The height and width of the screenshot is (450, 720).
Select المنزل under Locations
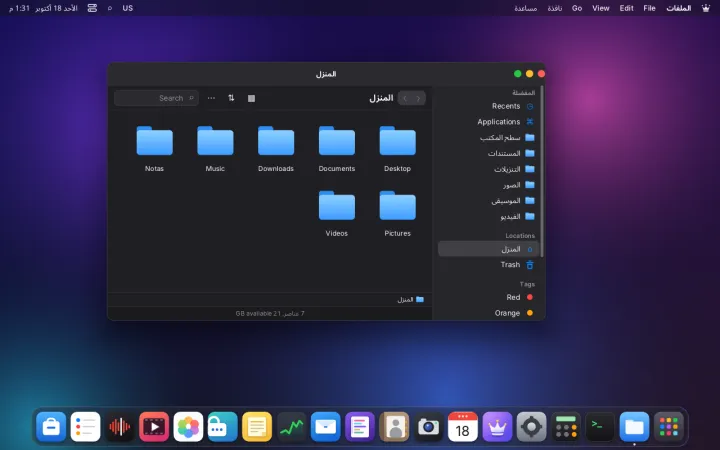click(x=489, y=249)
